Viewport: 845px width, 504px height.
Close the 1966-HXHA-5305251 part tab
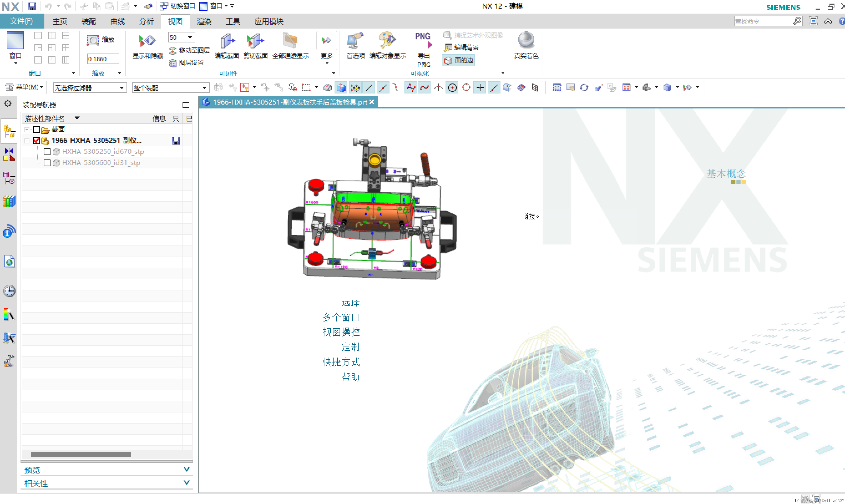pyautogui.click(x=372, y=102)
